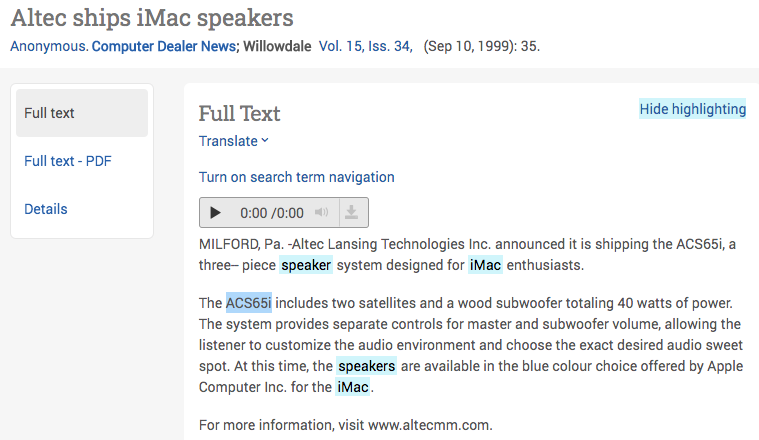
Task: Click the Anonymous author link
Action: coord(47,47)
